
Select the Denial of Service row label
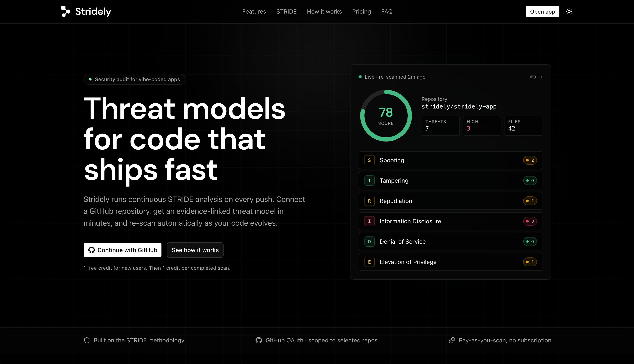(x=402, y=242)
